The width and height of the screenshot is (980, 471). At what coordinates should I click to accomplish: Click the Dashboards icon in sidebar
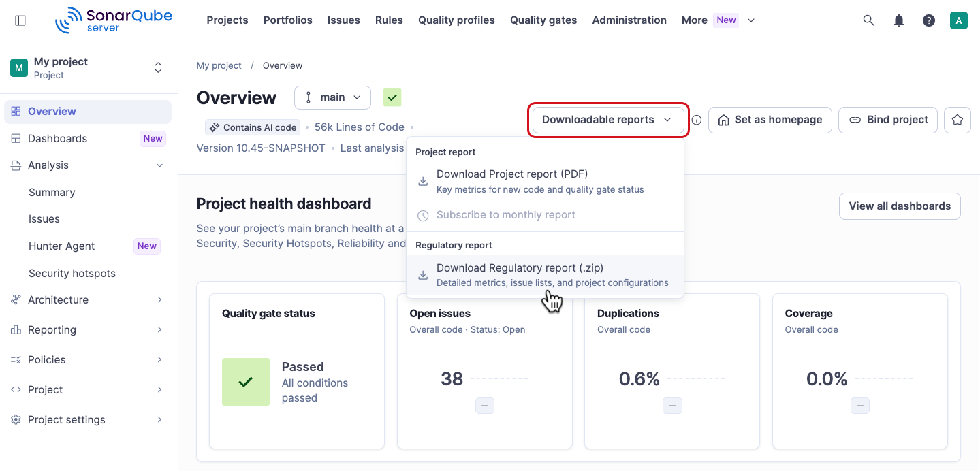click(16, 138)
